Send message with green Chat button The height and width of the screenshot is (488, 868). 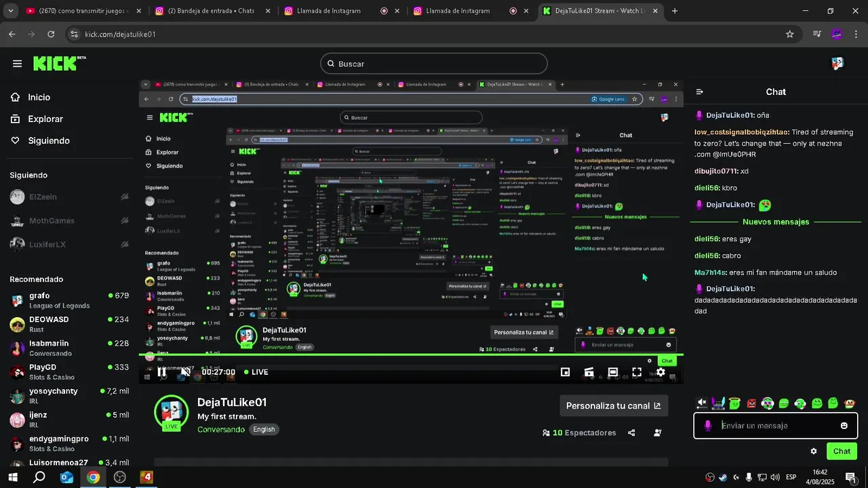pyautogui.click(x=842, y=451)
